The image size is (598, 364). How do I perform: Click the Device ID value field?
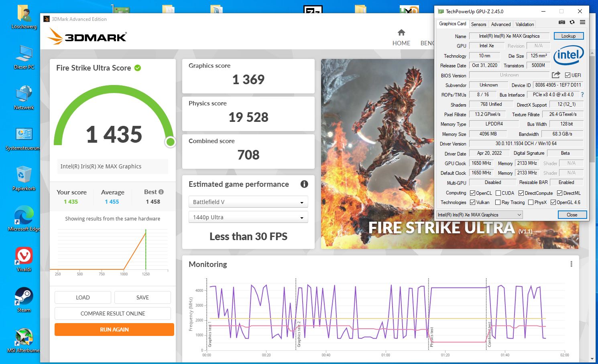pyautogui.click(x=558, y=85)
